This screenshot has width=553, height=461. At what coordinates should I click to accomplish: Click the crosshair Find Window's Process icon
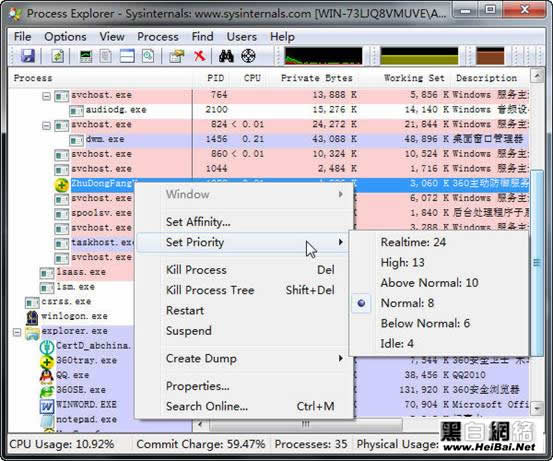tap(248, 56)
